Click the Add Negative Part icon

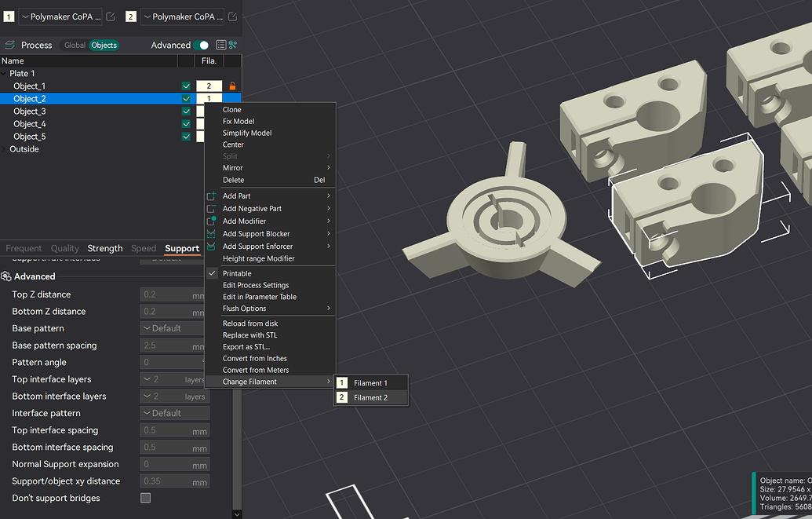point(211,208)
